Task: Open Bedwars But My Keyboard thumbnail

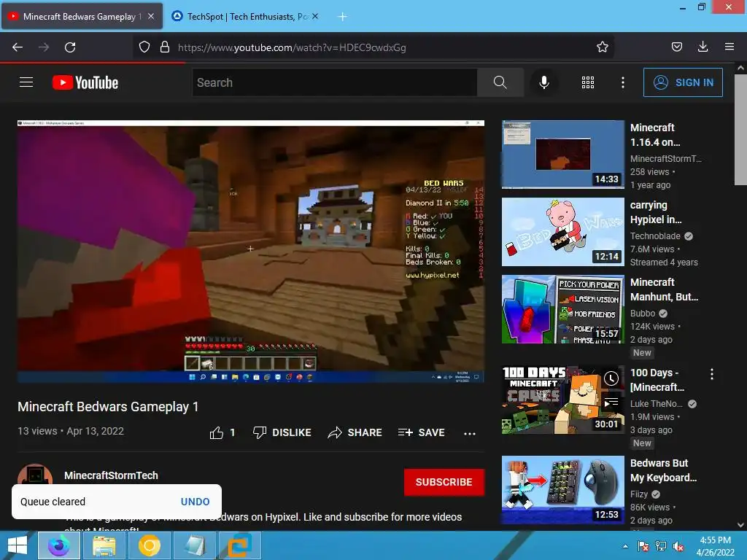Action: (x=562, y=490)
